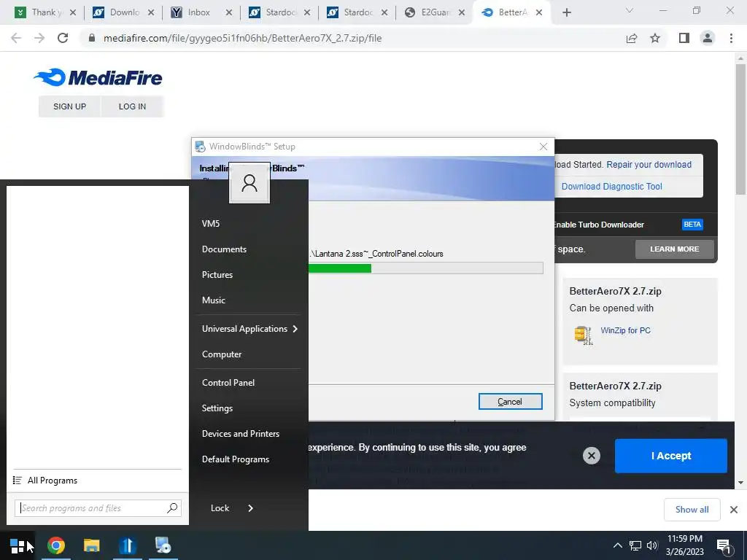Show hidden system tray icons
Image resolution: width=747 pixels, height=560 pixels.
click(x=617, y=545)
